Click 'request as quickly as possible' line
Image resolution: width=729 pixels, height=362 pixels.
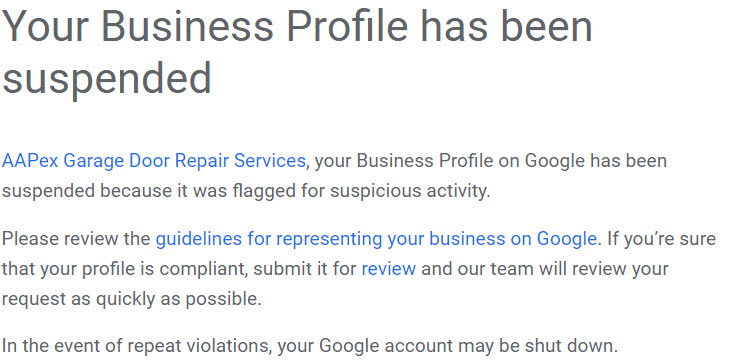[x=132, y=299]
